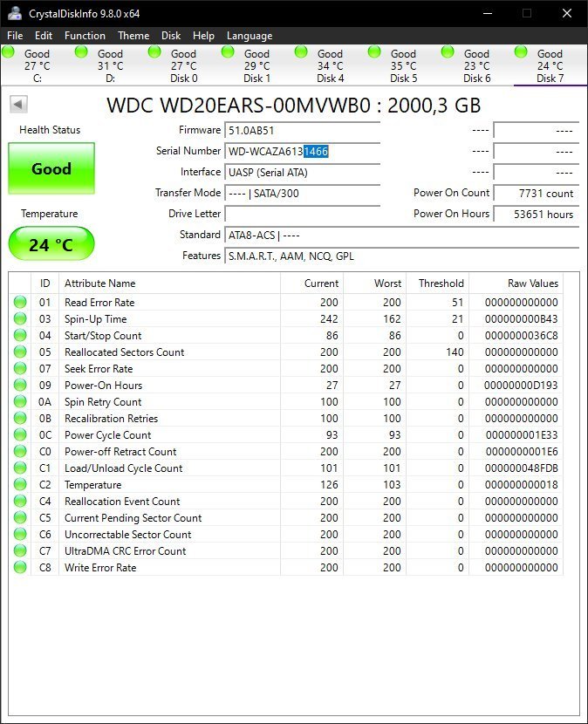The height and width of the screenshot is (724, 588).
Task: Open the File menu
Action: 15,36
